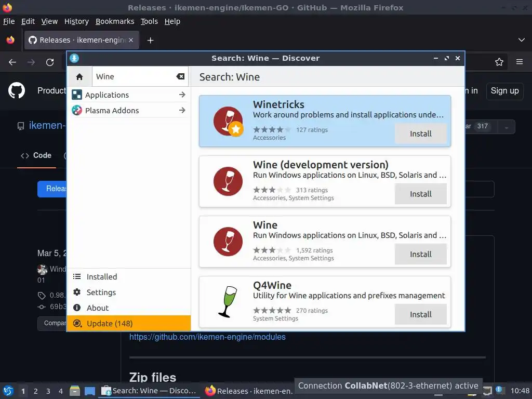Click the Settings gear icon in Discover
The height and width of the screenshot is (399, 532).
tap(77, 292)
